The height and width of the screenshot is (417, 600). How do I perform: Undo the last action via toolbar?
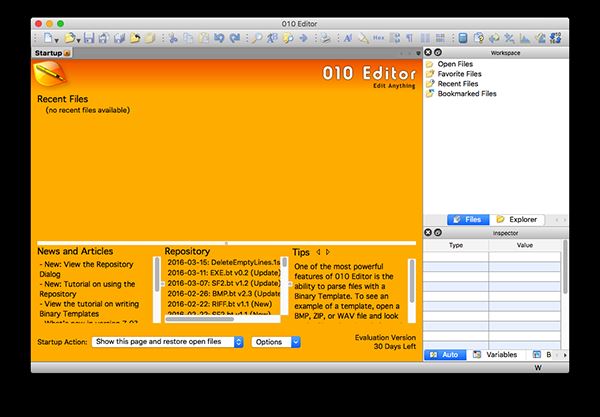pyautogui.click(x=219, y=38)
